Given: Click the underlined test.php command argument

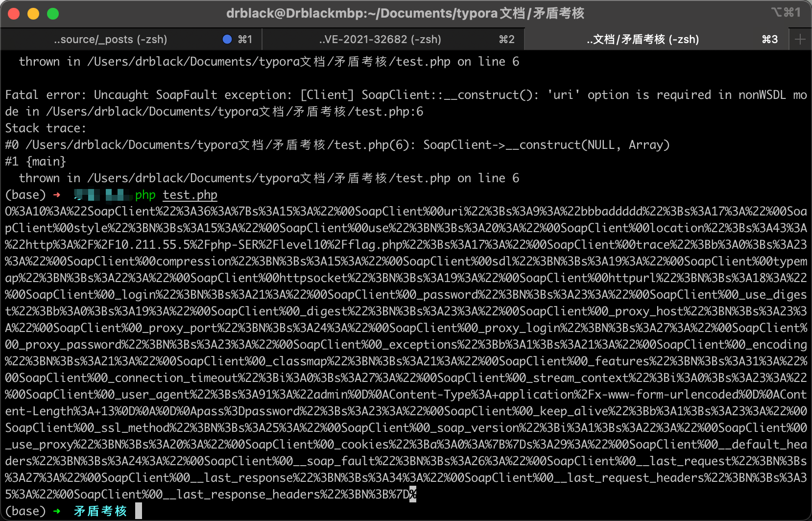Looking at the screenshot, I should pos(190,195).
